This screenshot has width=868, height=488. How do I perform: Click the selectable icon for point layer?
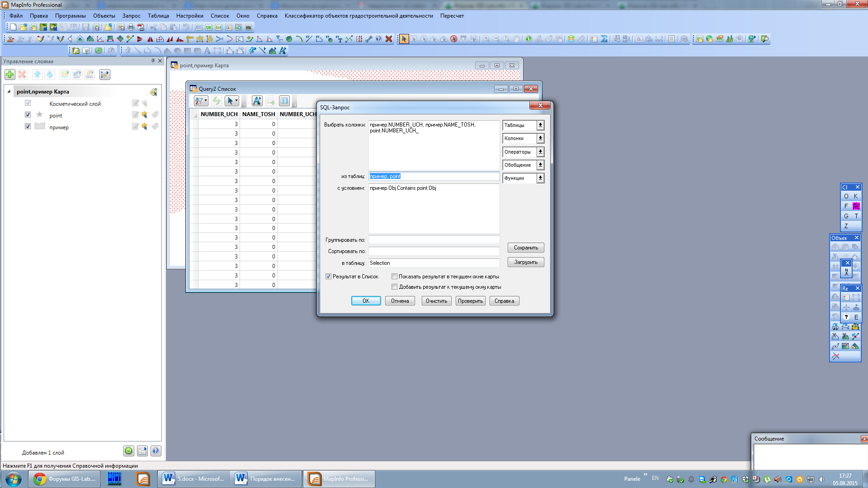click(x=144, y=115)
